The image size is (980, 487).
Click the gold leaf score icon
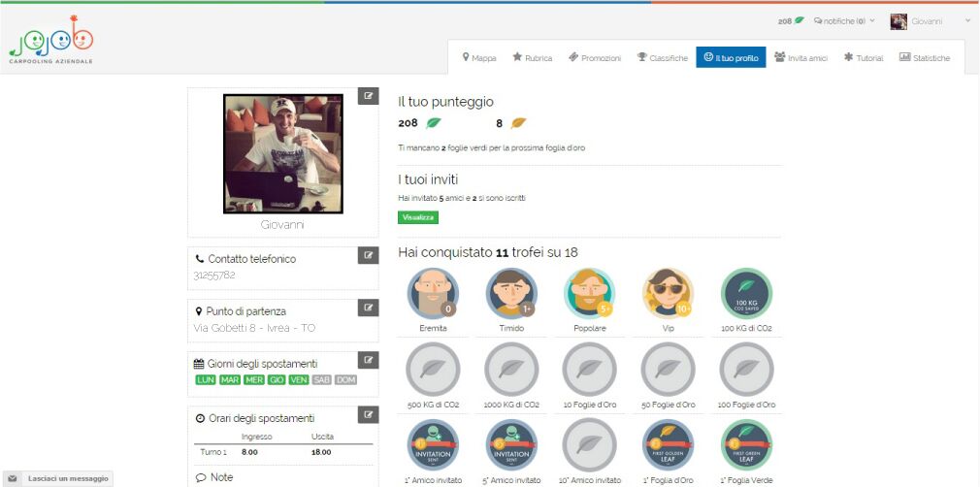pyautogui.click(x=518, y=123)
